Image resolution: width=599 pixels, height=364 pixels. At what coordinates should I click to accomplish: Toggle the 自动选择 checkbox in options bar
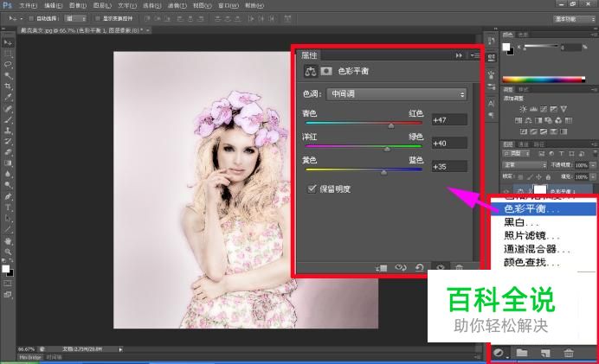tap(30, 17)
